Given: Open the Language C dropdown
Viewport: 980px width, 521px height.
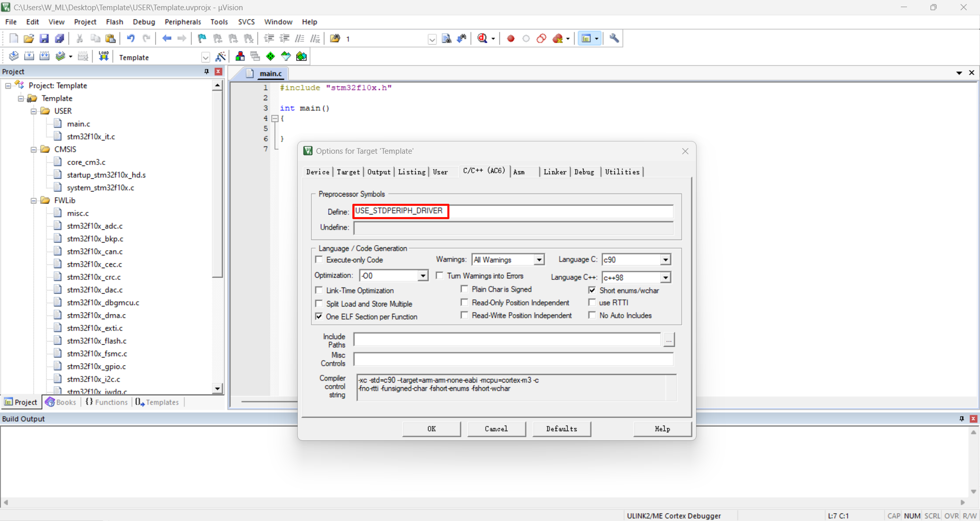Looking at the screenshot, I should click(x=665, y=260).
